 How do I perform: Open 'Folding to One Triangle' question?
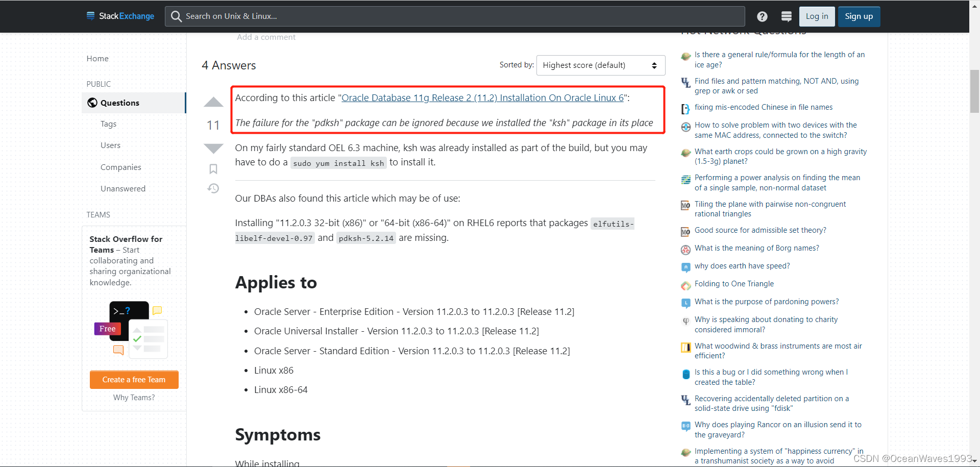[x=734, y=284]
